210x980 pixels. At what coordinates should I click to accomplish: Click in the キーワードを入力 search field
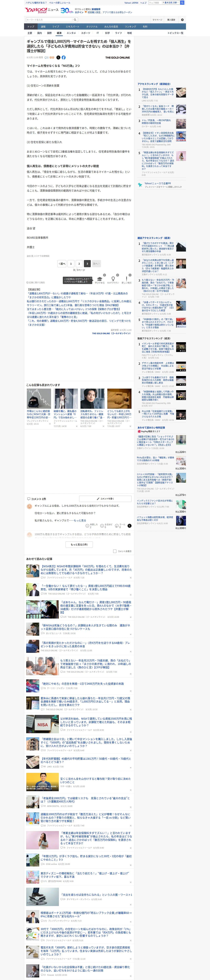coord(49,20)
